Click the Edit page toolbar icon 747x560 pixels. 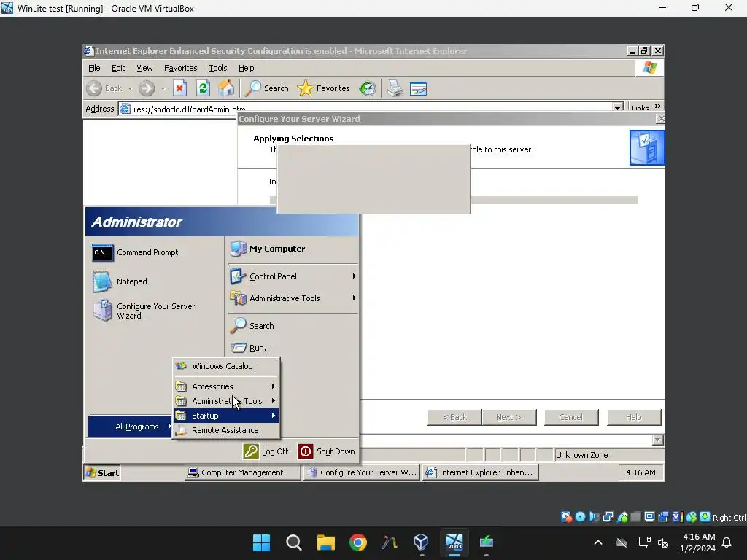coord(418,89)
